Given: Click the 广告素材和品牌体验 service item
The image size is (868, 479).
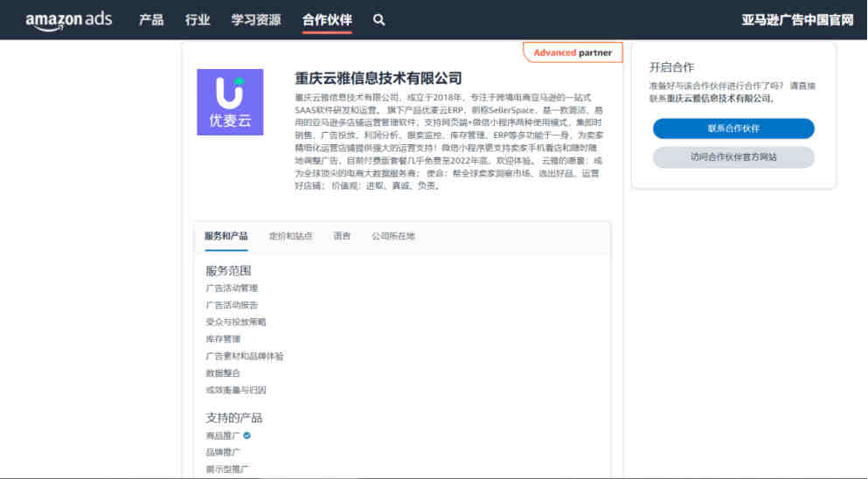Looking at the screenshot, I should pos(245,356).
